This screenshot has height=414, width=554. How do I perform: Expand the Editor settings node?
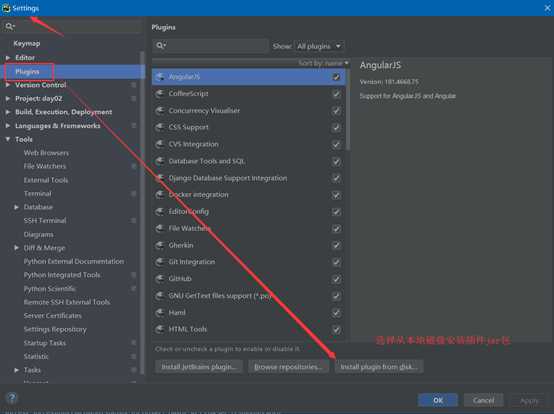click(x=8, y=57)
